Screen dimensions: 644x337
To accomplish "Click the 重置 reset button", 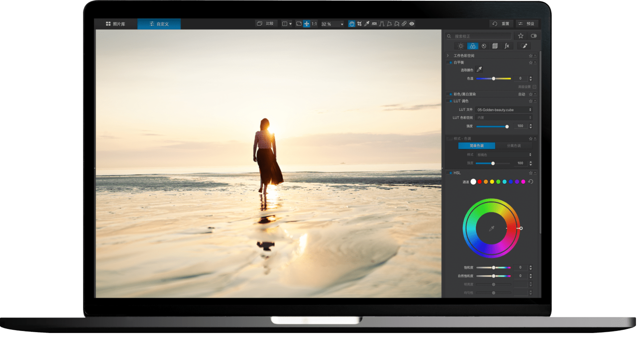I will click(x=501, y=24).
